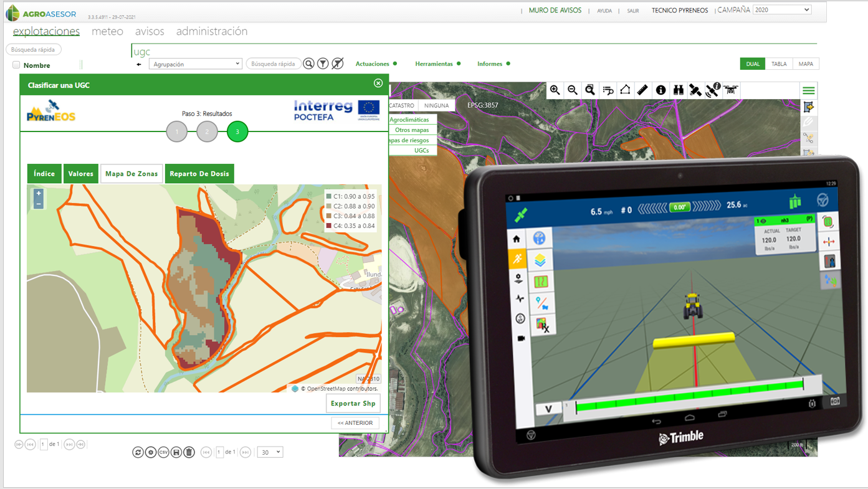The image size is (868, 489).
Task: Switch to the Índice tab
Action: pos(44,174)
